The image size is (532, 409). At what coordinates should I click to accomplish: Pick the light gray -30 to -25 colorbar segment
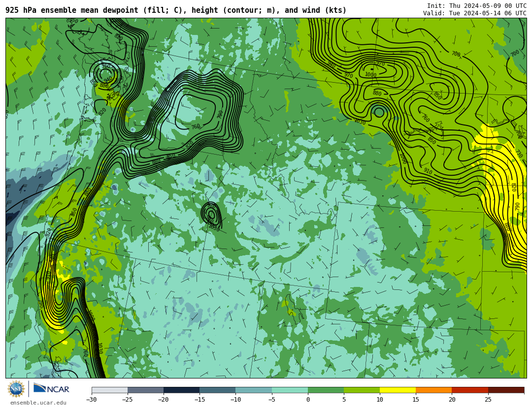109,390
